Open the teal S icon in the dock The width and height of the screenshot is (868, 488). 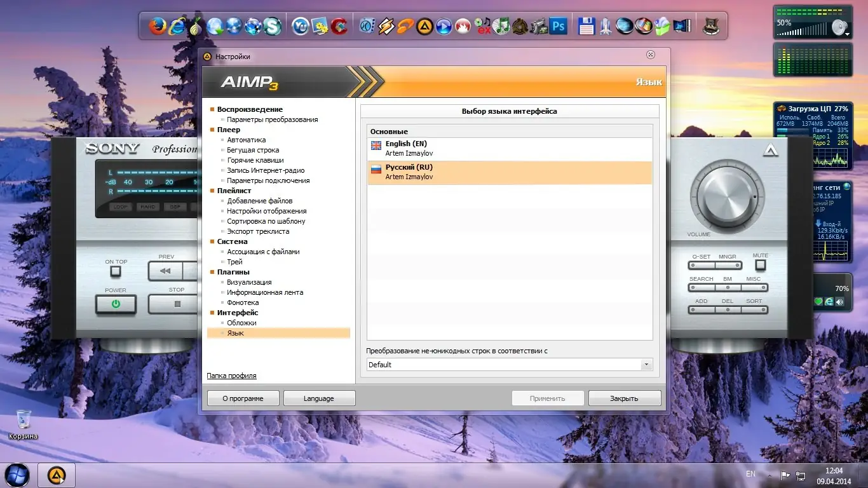pyautogui.click(x=273, y=26)
